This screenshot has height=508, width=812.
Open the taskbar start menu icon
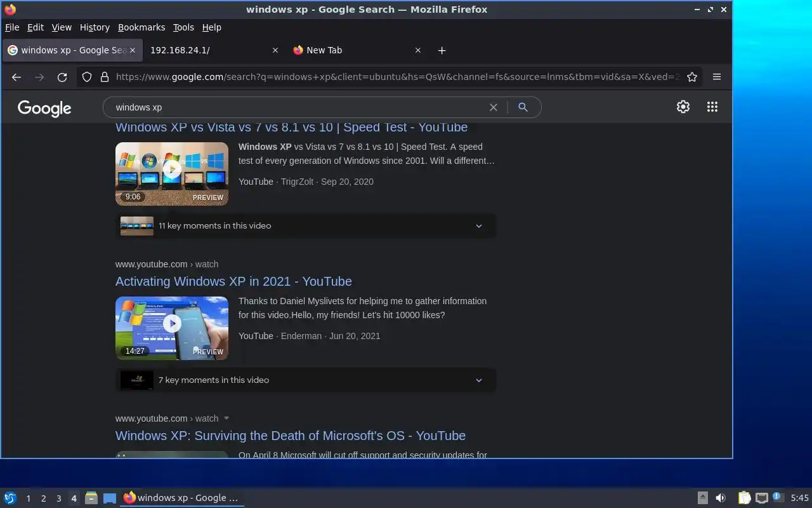[x=10, y=498]
